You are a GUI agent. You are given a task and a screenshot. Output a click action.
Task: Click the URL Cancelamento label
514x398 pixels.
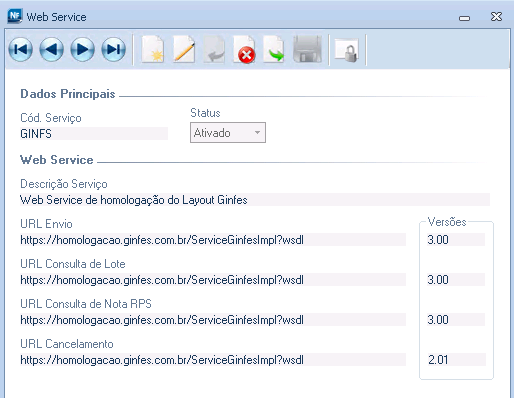click(67, 344)
